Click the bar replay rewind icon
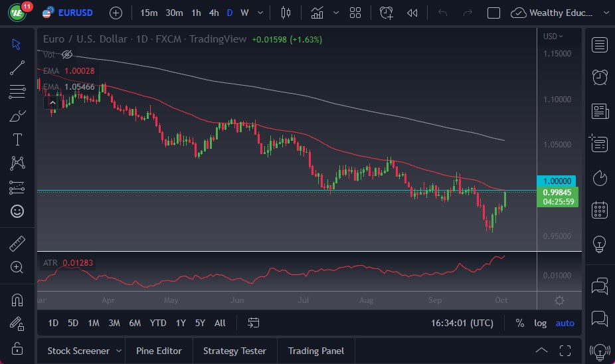The image size is (615, 364). (412, 13)
